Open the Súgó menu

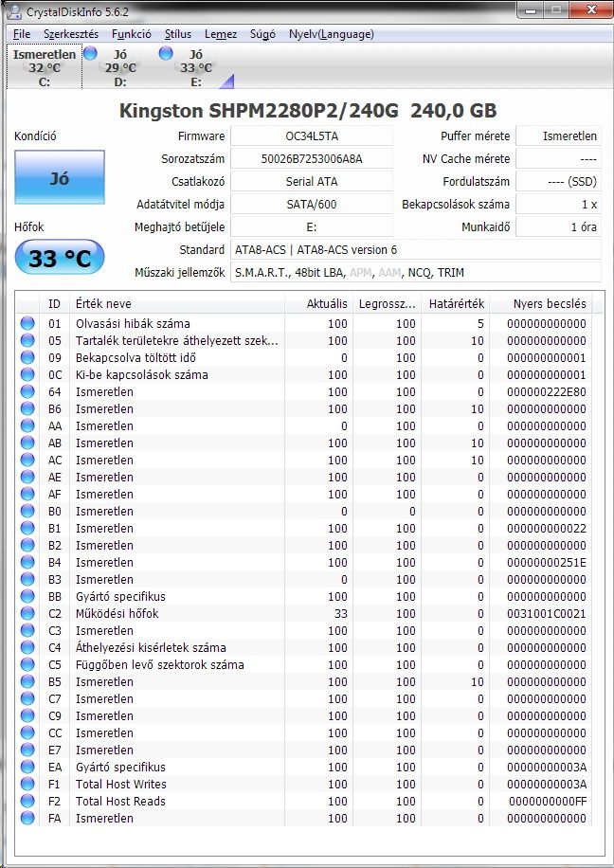pyautogui.click(x=262, y=34)
